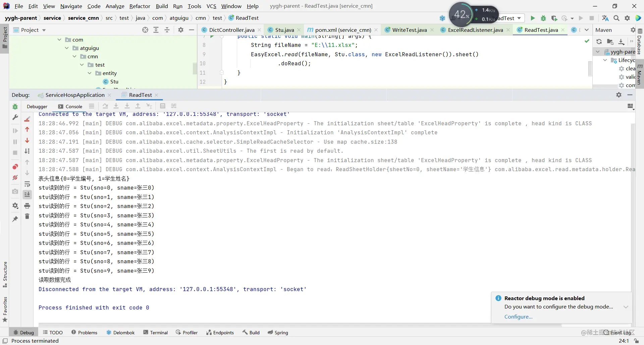Click Maven download sources icon

(621, 42)
